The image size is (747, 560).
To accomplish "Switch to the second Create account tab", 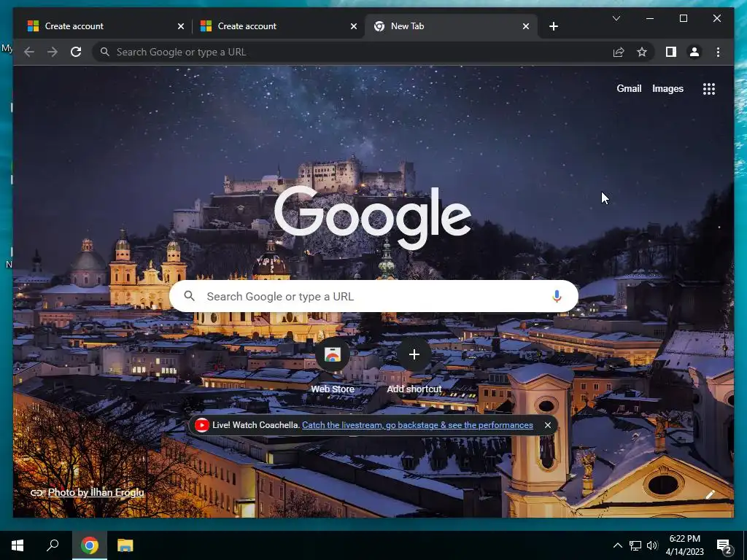I will point(278,26).
